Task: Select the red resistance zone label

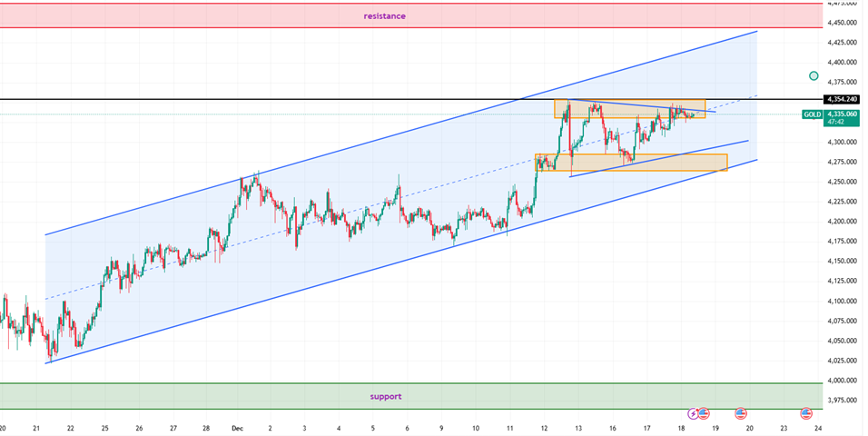Action: coord(385,16)
